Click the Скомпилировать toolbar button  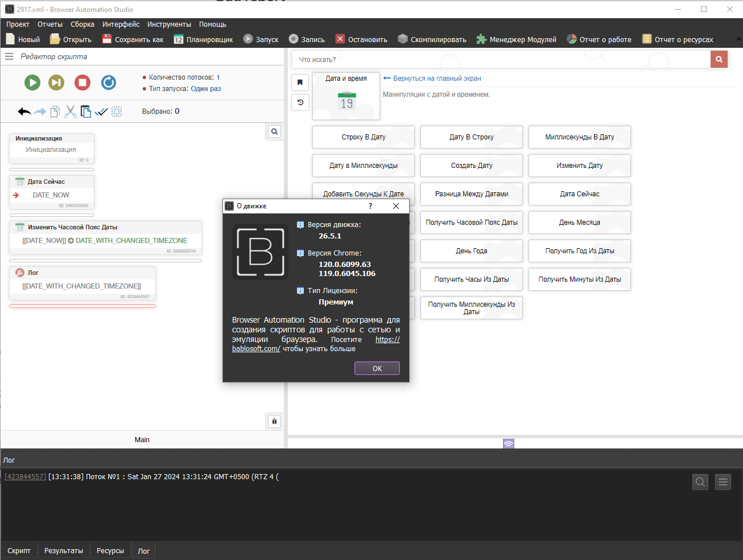click(x=432, y=39)
